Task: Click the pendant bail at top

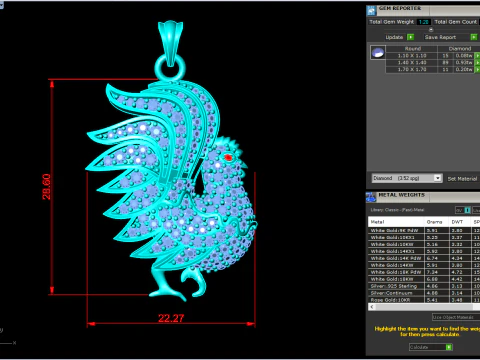Action: coord(170,42)
